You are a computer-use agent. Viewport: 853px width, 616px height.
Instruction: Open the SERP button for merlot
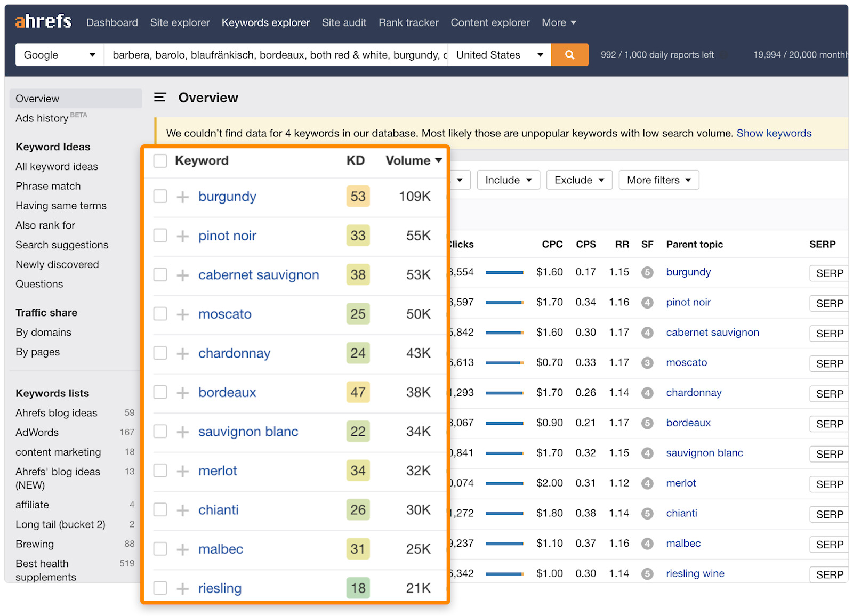coord(828,484)
